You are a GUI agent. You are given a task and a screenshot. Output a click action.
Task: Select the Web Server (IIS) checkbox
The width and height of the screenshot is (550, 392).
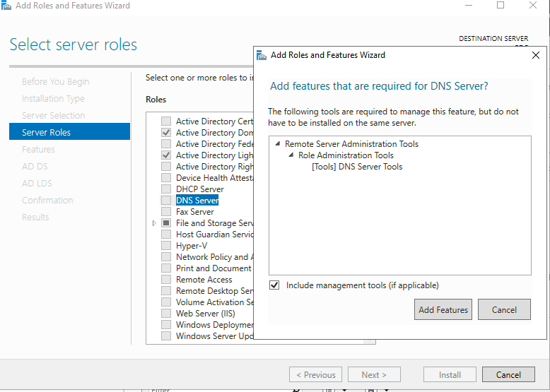pos(166,314)
